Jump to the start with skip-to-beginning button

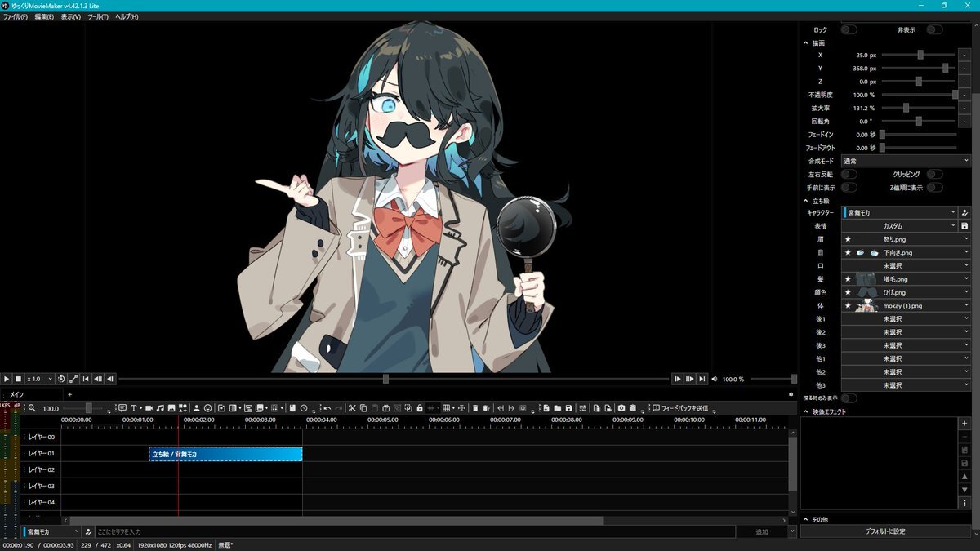coord(86,379)
